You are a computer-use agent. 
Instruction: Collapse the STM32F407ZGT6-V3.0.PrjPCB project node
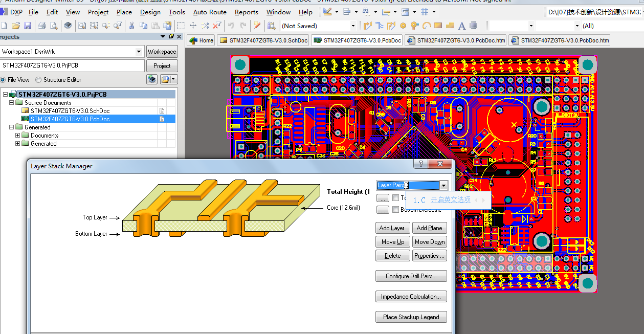pyautogui.click(x=5, y=95)
